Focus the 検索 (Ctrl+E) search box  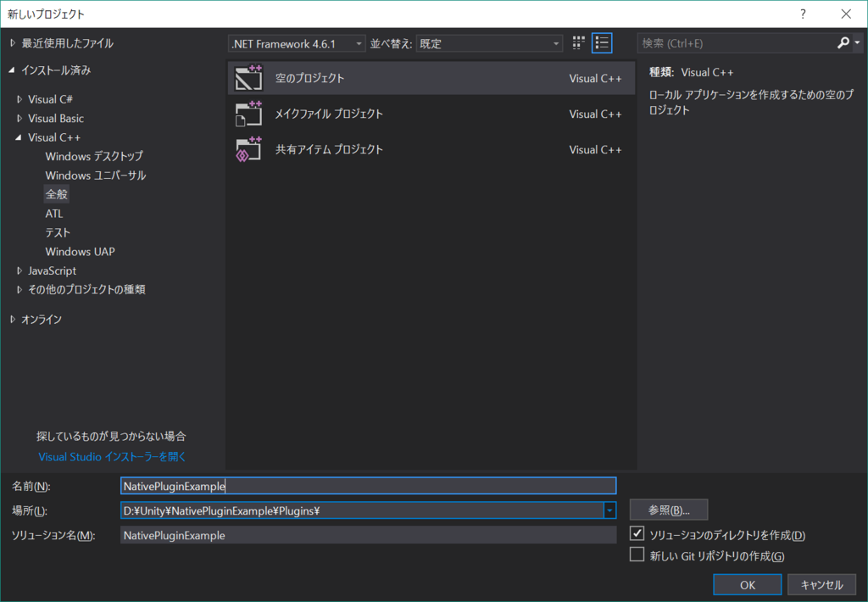[737, 42]
